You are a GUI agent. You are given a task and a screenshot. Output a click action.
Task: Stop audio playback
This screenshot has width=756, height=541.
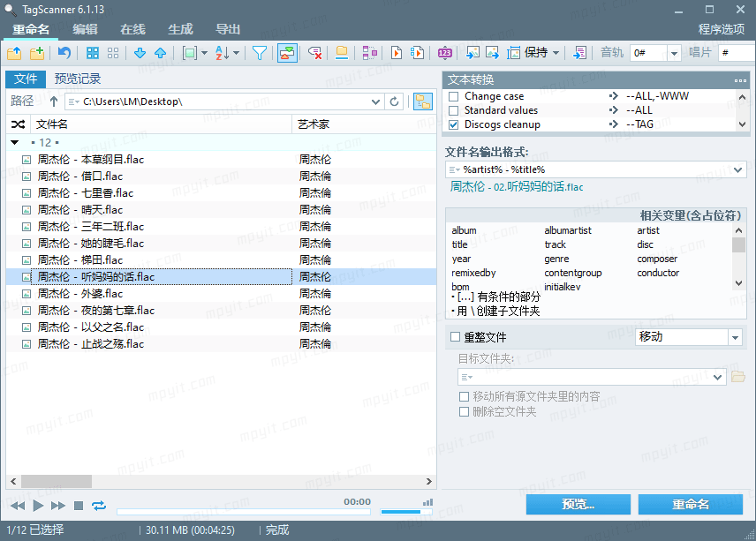[x=79, y=506]
